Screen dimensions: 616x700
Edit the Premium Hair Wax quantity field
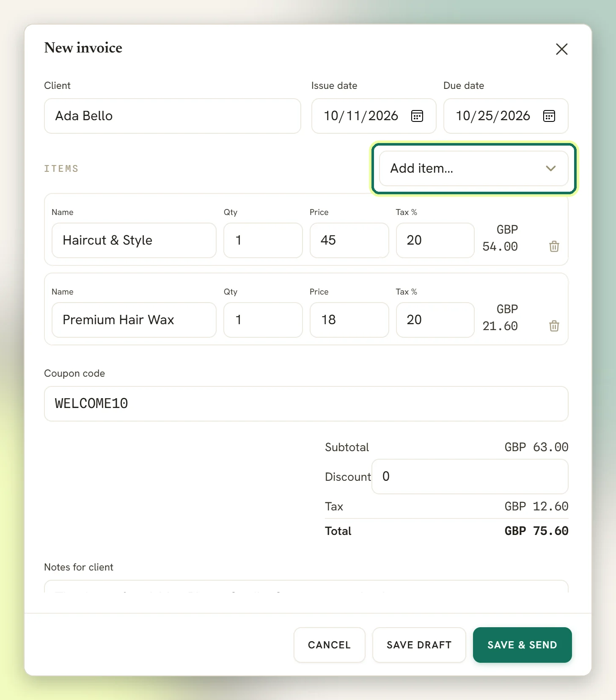(x=263, y=320)
